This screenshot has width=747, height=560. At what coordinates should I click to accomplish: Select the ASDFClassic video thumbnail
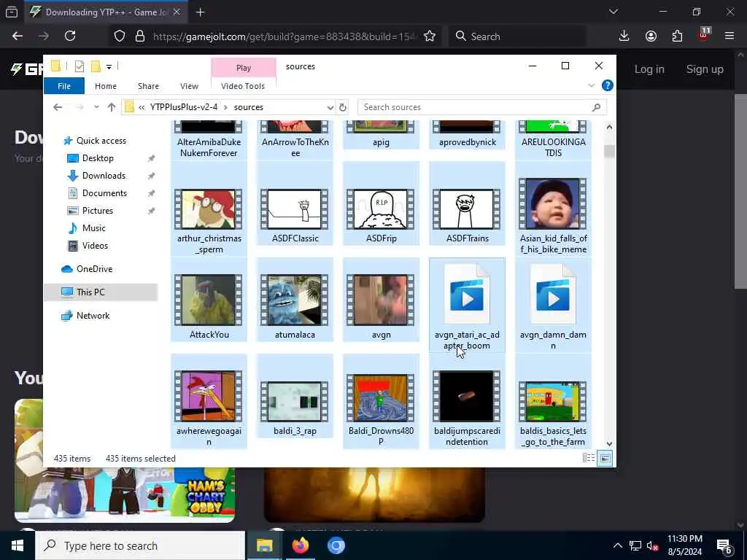click(295, 209)
